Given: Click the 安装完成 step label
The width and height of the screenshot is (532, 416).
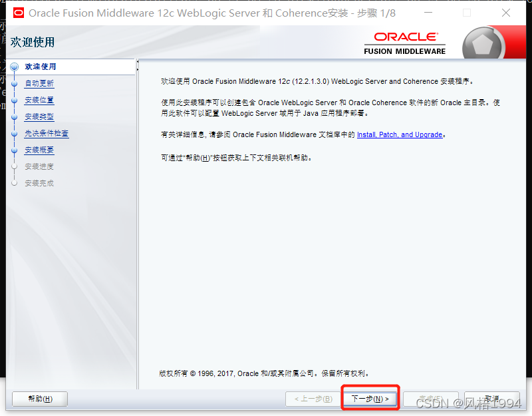Looking at the screenshot, I should [x=39, y=183].
